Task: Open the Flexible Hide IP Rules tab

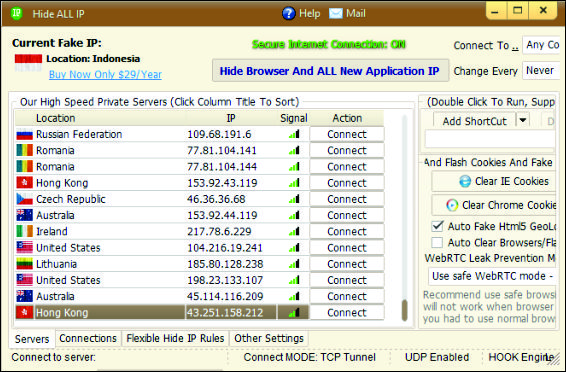Action: [175, 338]
